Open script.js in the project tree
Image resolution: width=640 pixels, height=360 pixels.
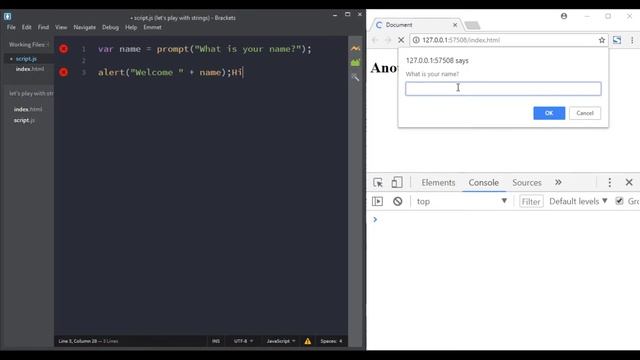24,120
